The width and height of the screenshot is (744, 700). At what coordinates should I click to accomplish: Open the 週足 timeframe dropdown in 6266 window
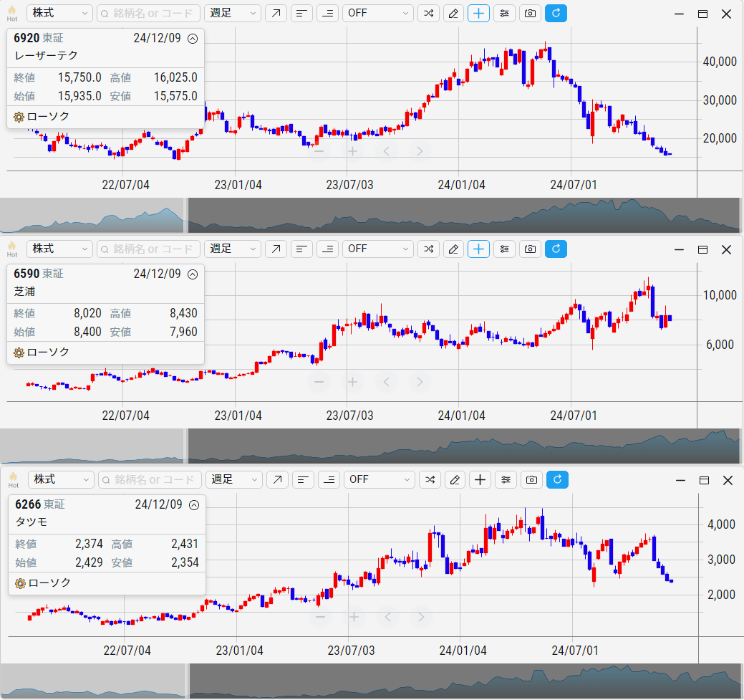tap(234, 479)
